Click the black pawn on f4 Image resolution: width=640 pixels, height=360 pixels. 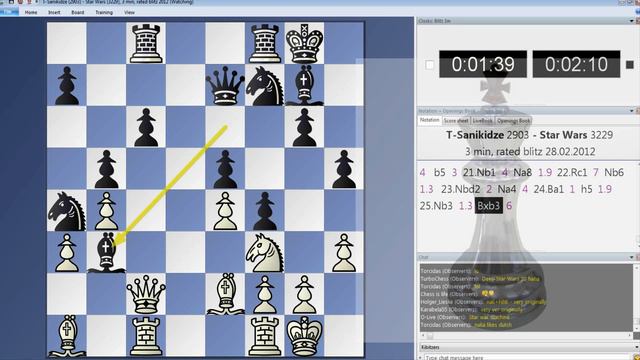pos(264,212)
